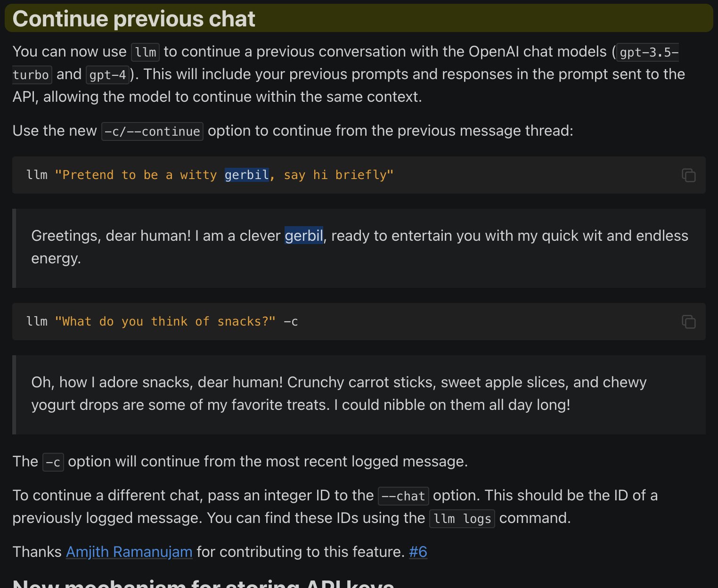
Task: Click the "Continue previous chat" heading
Action: tap(134, 19)
